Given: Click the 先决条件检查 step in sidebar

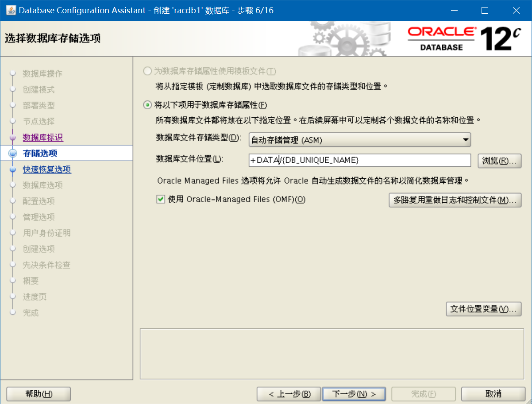Looking at the screenshot, I should click(x=46, y=265).
